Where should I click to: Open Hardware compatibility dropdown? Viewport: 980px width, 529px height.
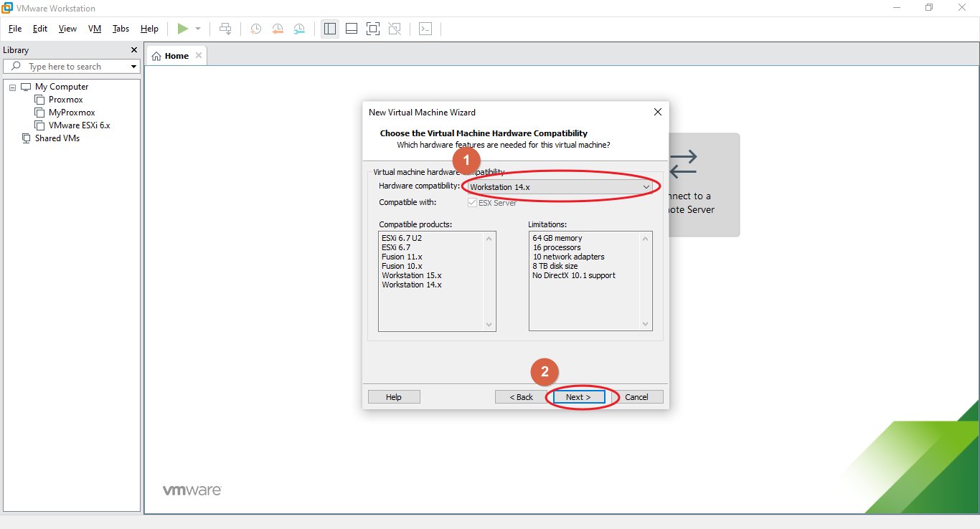[560, 187]
